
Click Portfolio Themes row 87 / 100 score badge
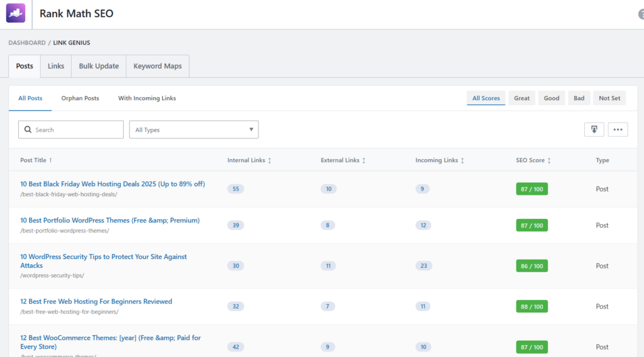point(532,225)
